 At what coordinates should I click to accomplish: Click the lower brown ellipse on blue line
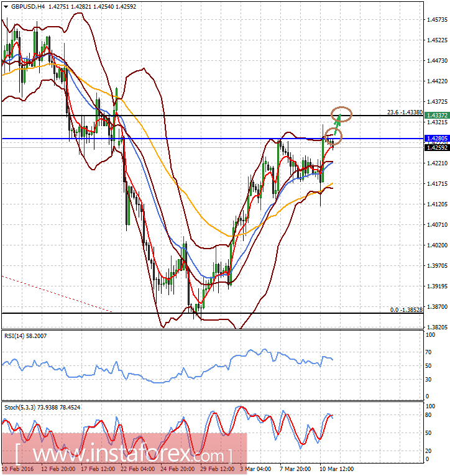click(x=334, y=137)
